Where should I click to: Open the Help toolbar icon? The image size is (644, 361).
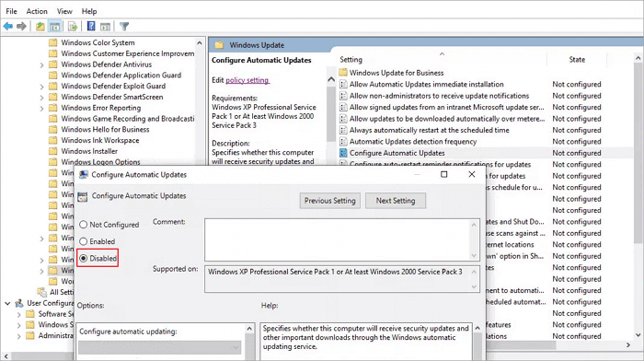[x=91, y=27]
